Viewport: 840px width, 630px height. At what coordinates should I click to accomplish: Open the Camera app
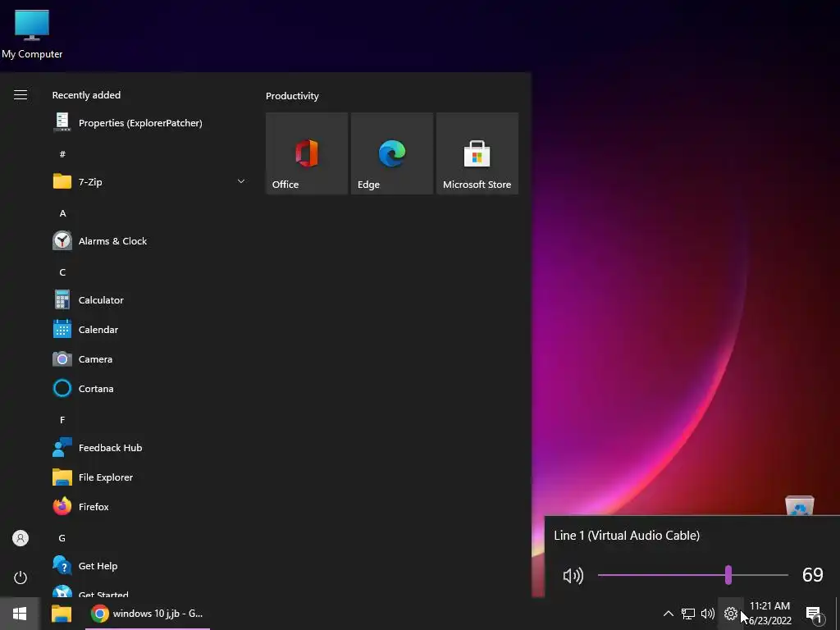tap(150, 359)
